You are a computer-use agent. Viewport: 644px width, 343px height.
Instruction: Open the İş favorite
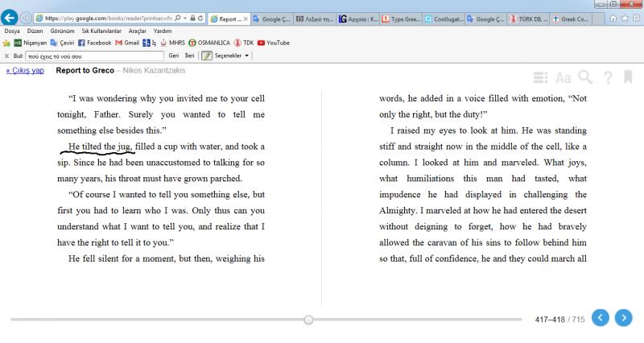[149, 43]
